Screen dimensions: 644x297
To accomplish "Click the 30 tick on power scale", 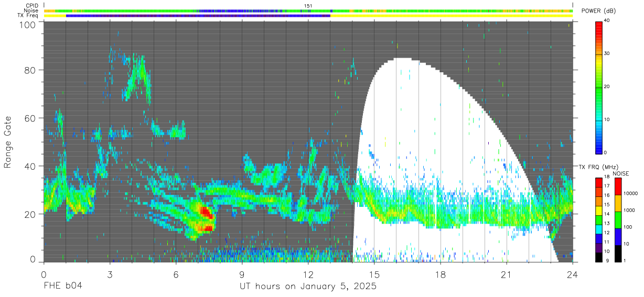I will (x=608, y=53).
